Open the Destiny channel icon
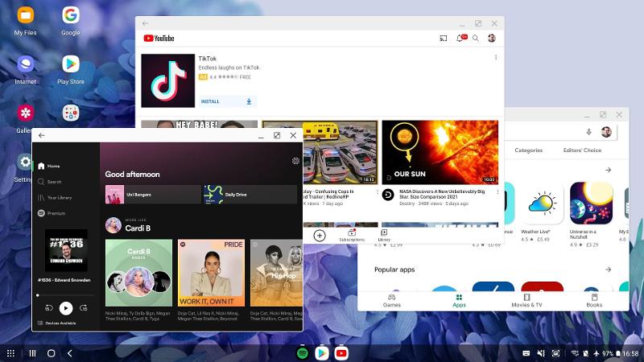 coord(388,195)
